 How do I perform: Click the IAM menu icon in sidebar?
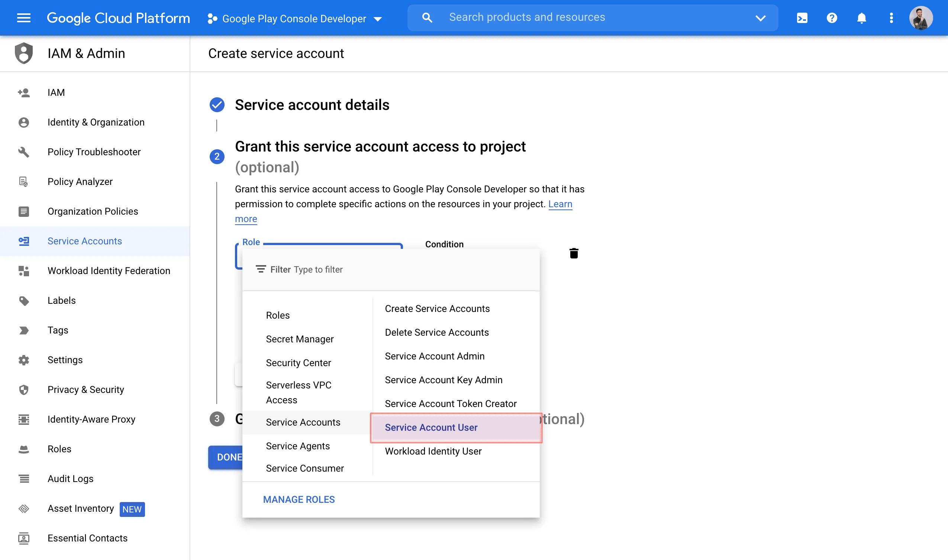click(x=23, y=93)
